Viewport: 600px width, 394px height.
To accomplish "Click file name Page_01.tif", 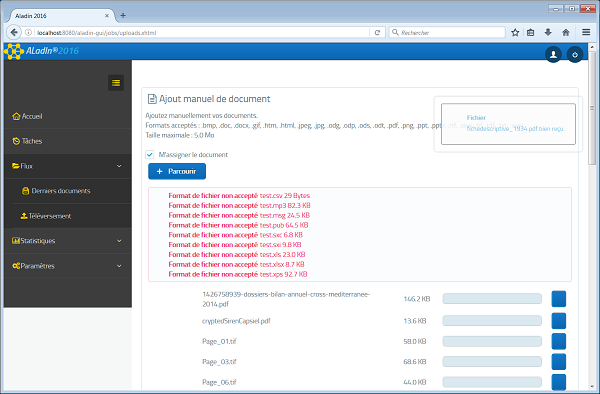I will [x=219, y=341].
